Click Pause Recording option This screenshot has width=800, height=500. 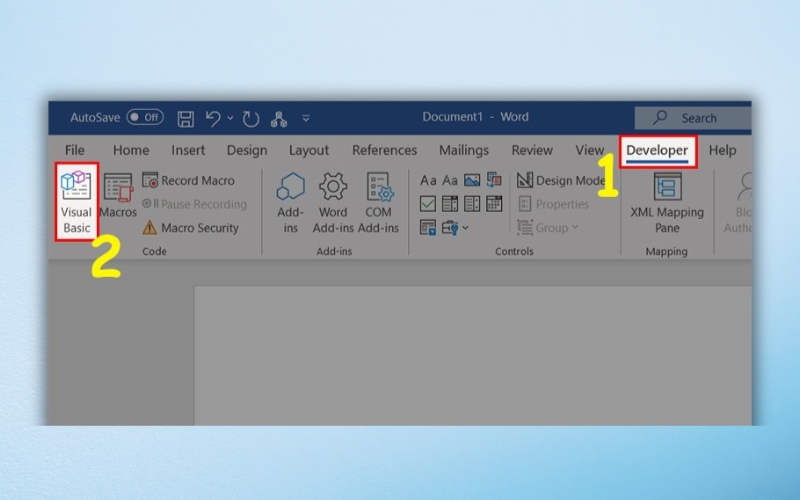pyautogui.click(x=194, y=204)
